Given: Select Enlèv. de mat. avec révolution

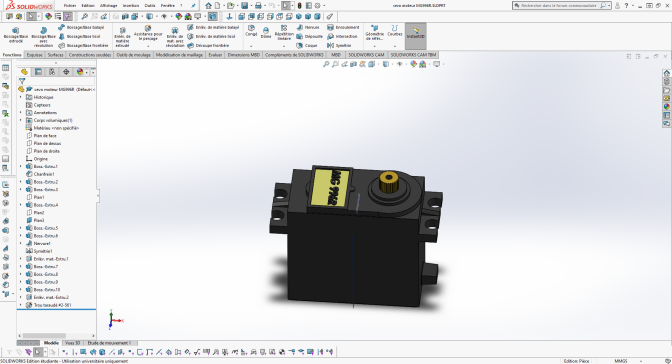Looking at the screenshot, I should pyautogui.click(x=175, y=37).
